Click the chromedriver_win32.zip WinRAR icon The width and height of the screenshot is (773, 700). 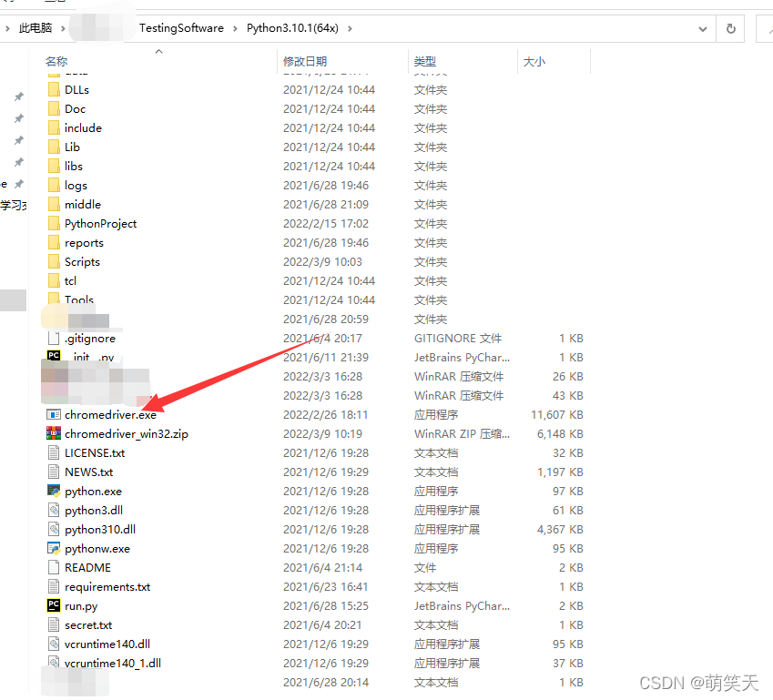[x=54, y=434]
